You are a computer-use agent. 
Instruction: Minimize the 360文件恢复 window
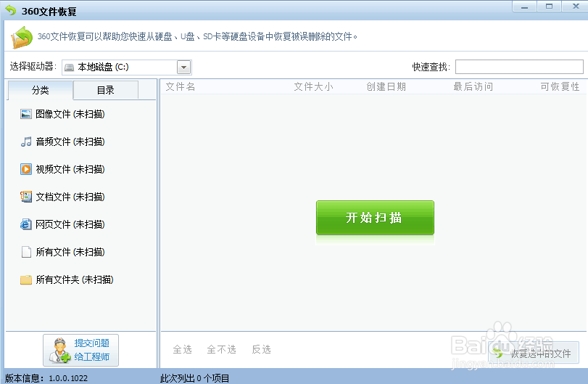pyautogui.click(x=525, y=7)
